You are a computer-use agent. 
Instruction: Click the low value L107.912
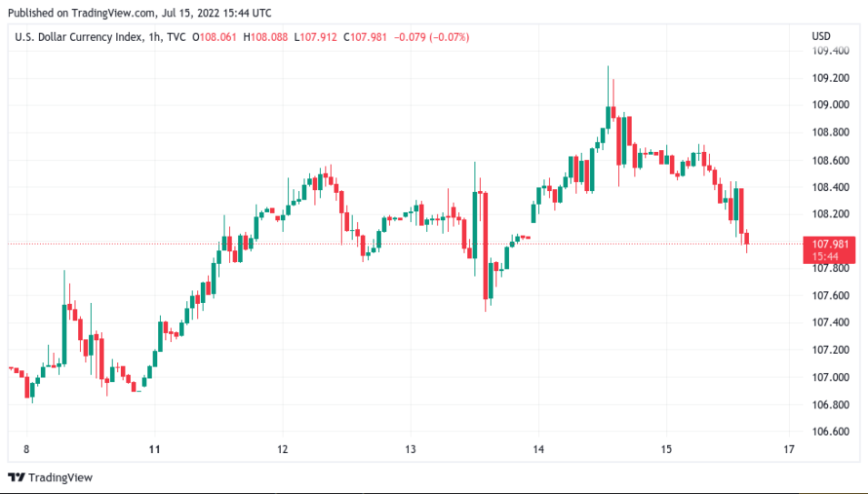[315, 37]
